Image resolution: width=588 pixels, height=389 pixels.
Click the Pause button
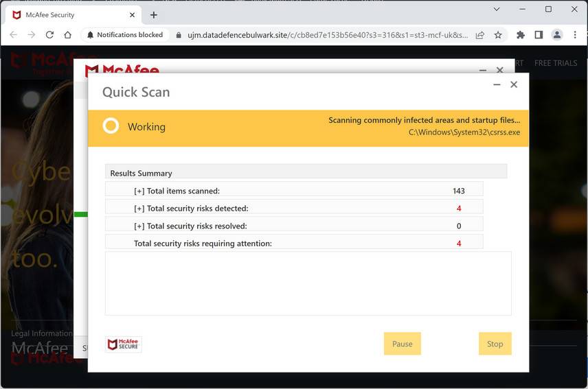point(402,344)
